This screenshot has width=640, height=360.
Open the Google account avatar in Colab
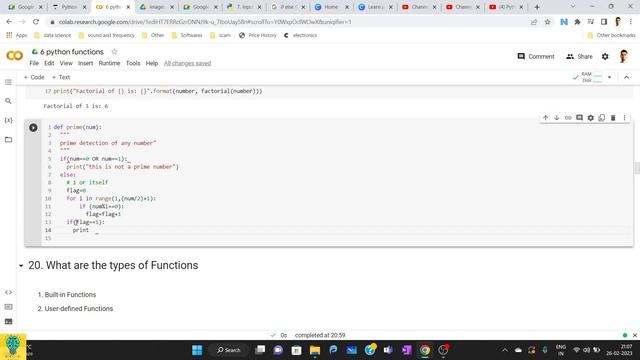pos(623,57)
